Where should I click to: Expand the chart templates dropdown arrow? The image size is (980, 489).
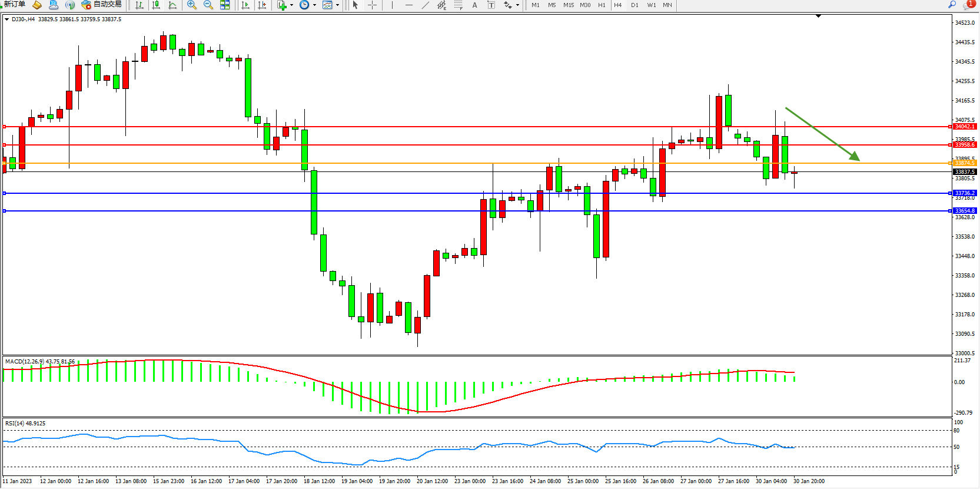pyautogui.click(x=337, y=5)
